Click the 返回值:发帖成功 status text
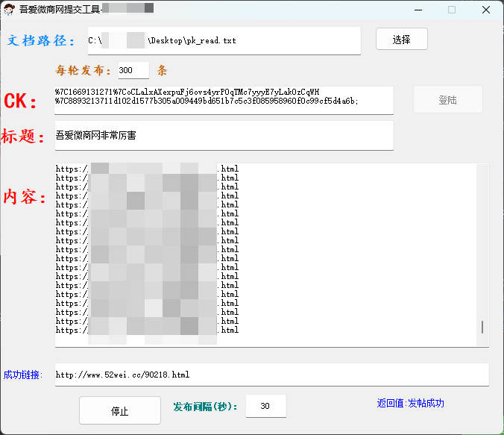The image size is (504, 435). click(410, 403)
